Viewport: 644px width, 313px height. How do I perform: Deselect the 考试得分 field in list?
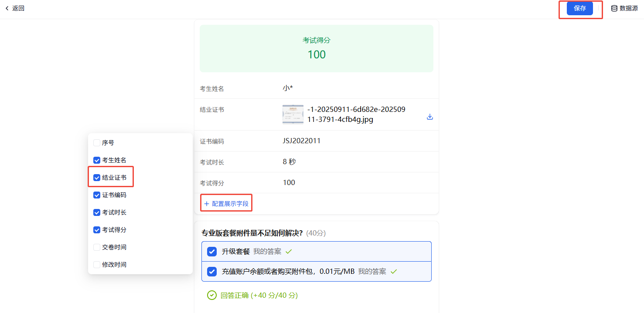click(x=97, y=230)
